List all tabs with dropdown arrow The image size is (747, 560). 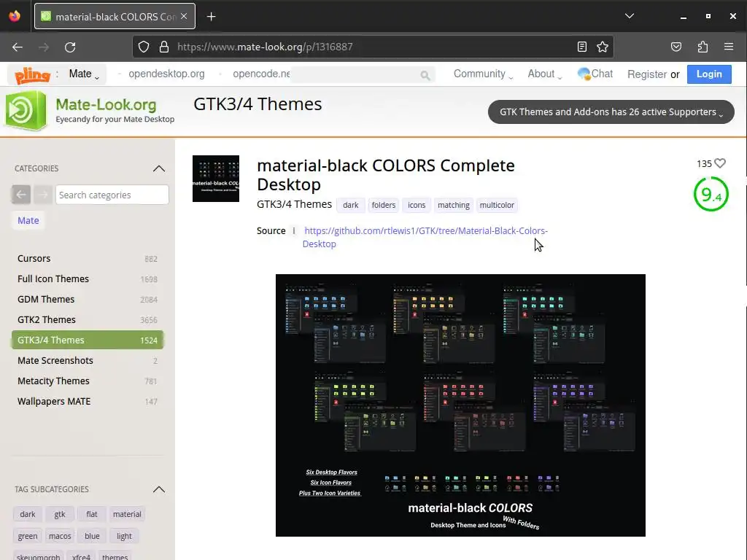[x=630, y=16]
